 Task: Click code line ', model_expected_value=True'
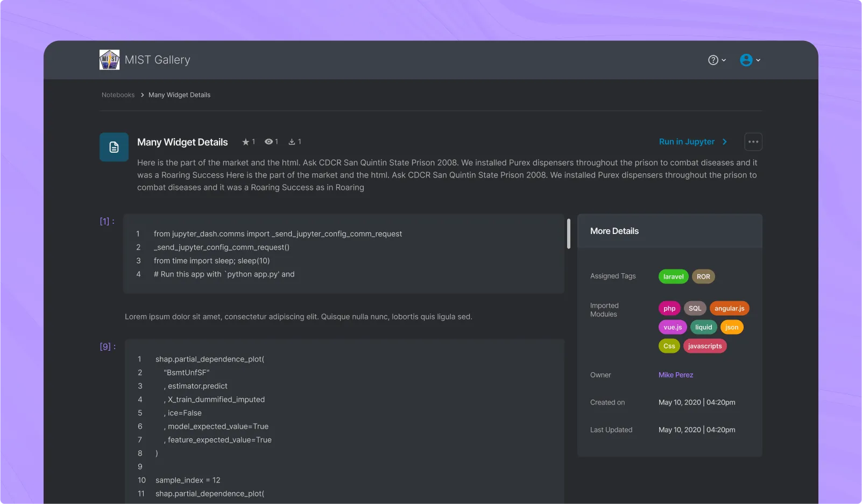pos(216,427)
